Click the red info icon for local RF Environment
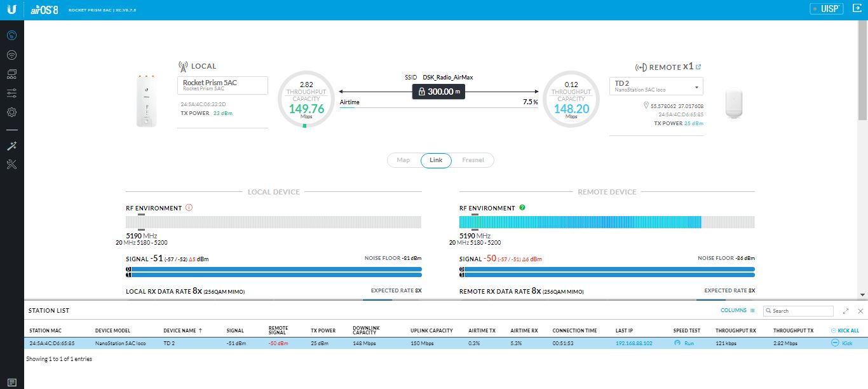The width and height of the screenshot is (868, 389). pyautogui.click(x=189, y=208)
